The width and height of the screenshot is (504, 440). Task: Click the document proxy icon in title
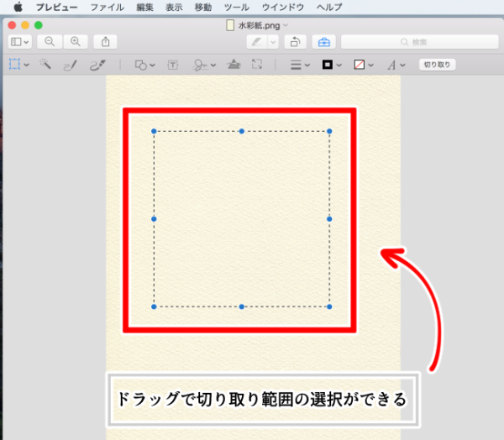[x=230, y=25]
